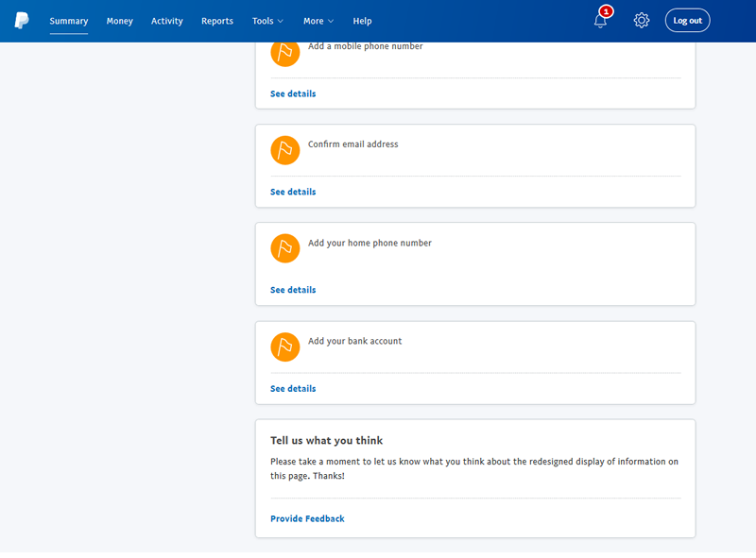
Task: Open settings via the gear icon
Action: (x=642, y=21)
